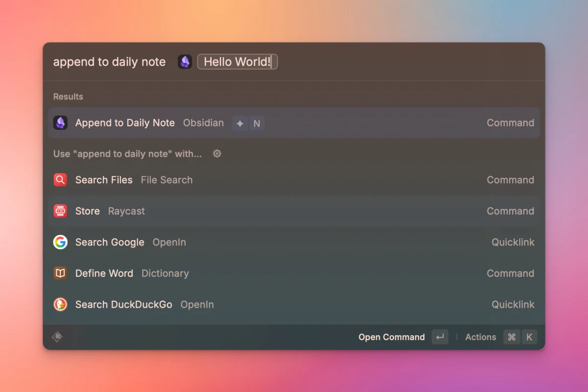588x392 pixels.
Task: Click the Raycast Store icon
Action: (x=60, y=211)
